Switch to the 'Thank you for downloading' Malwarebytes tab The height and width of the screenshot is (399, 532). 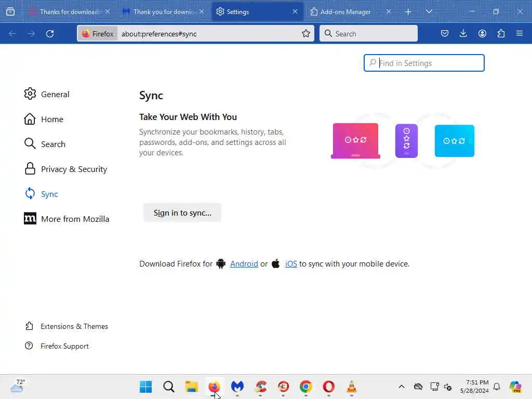click(163, 12)
